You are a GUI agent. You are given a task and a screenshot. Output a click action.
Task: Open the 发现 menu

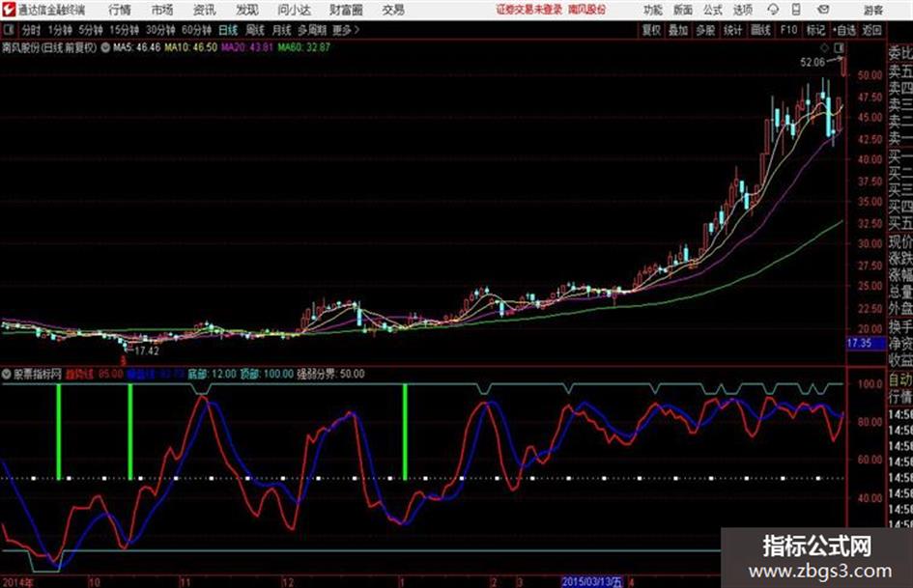click(247, 10)
